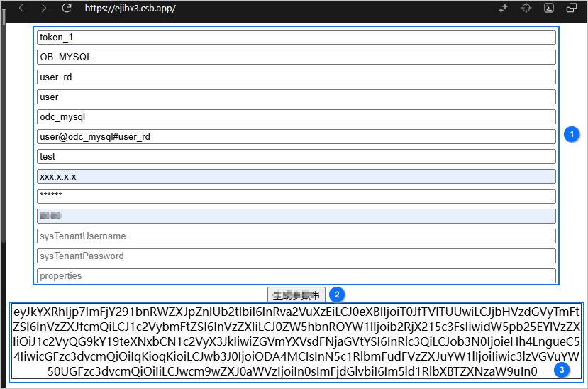Click the blue number 2 badge
Viewport: 588px width, 389px height.
tap(336, 295)
